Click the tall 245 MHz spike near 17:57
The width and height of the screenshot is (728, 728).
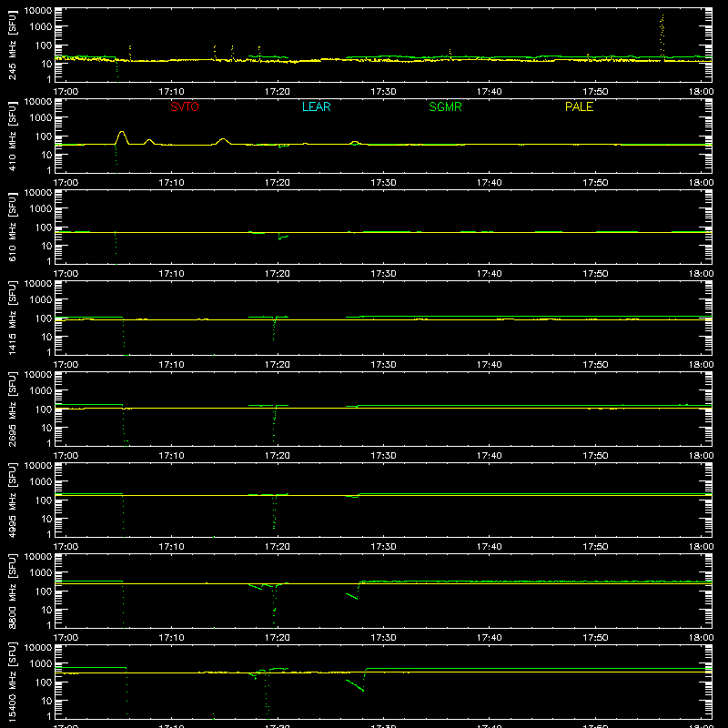(x=662, y=35)
